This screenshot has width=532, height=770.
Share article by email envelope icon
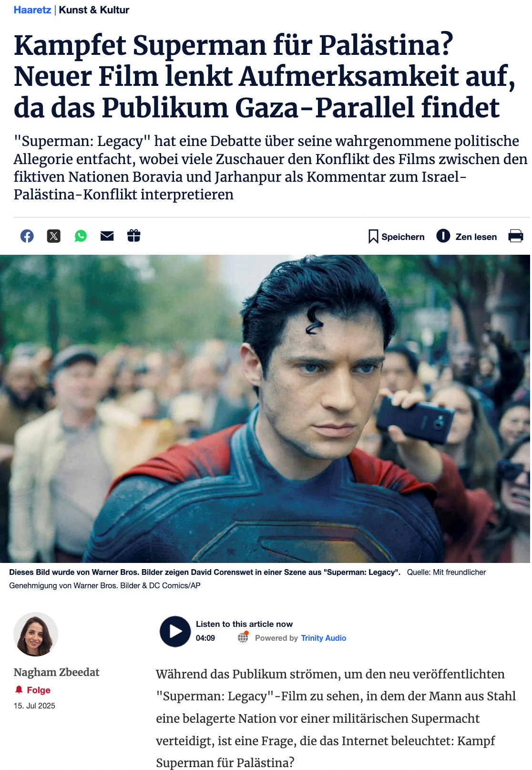[107, 236]
